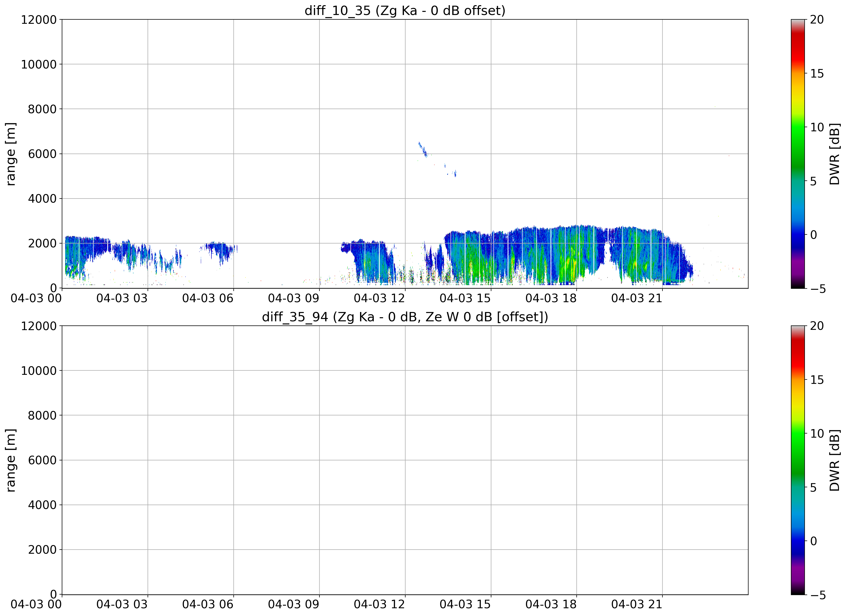
Task: Click the 15 tick label on the bottom colorbar
Action: coord(817,380)
